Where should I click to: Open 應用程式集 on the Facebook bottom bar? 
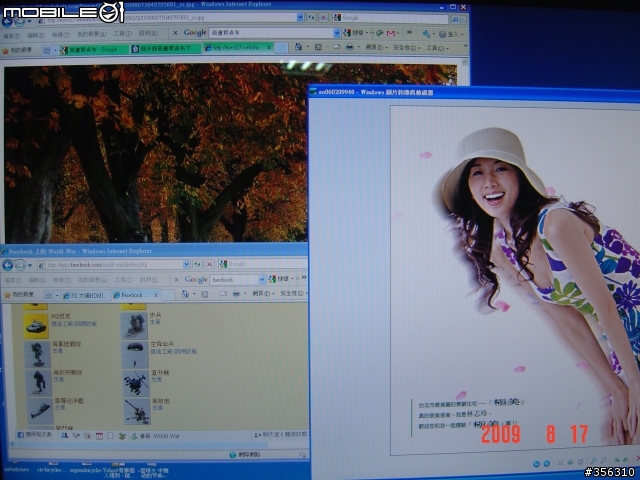[35, 435]
